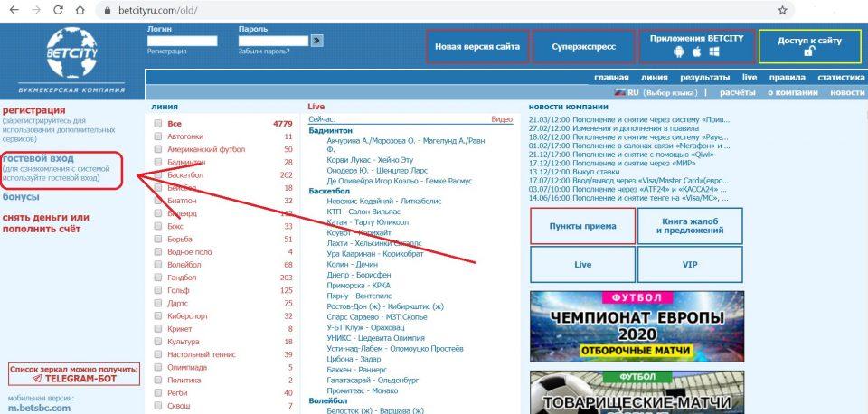The width and height of the screenshot is (868, 414).
Task: Bookmark this page with the star icon
Action: 782,10
